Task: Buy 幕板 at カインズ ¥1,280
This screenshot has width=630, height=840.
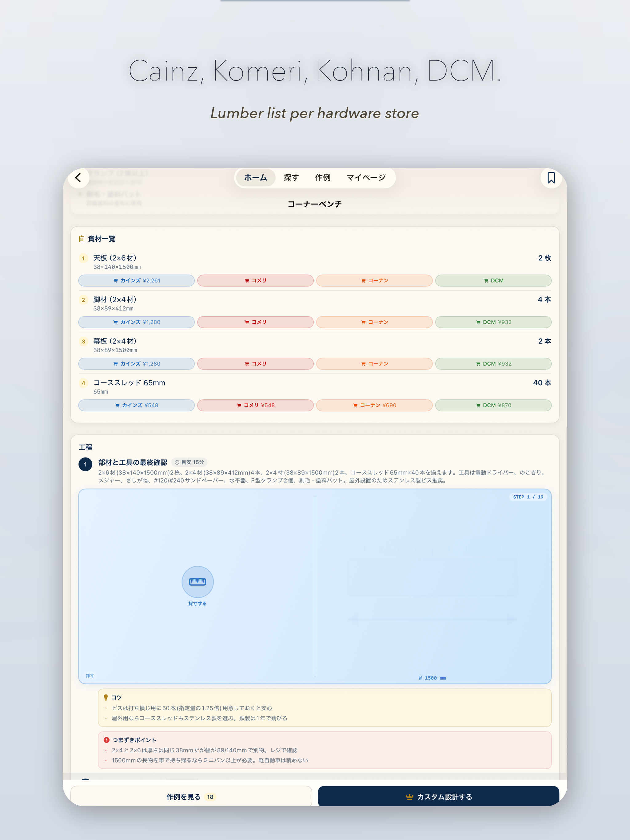Action: point(136,364)
